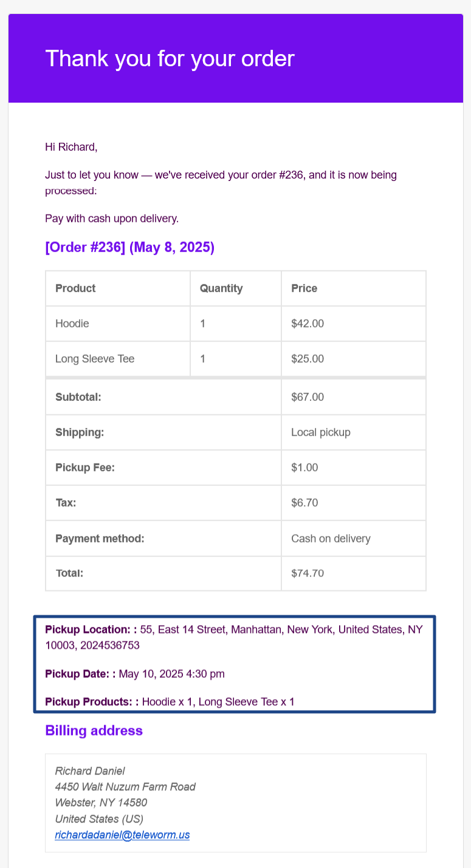The image size is (471, 868).
Task: Click the Price column header
Action: 304,289
